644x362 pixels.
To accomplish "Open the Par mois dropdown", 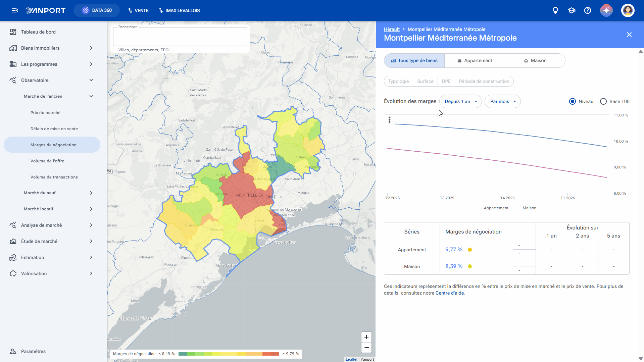I will tap(503, 101).
